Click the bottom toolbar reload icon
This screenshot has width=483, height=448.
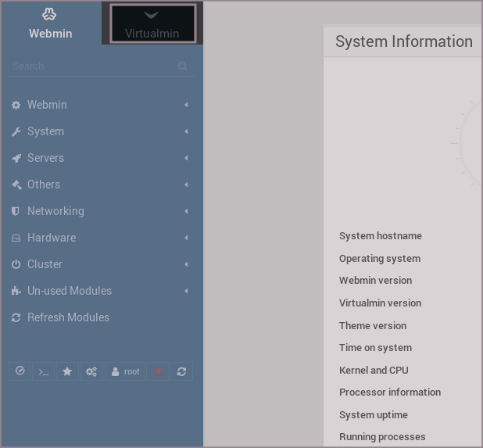tap(182, 371)
